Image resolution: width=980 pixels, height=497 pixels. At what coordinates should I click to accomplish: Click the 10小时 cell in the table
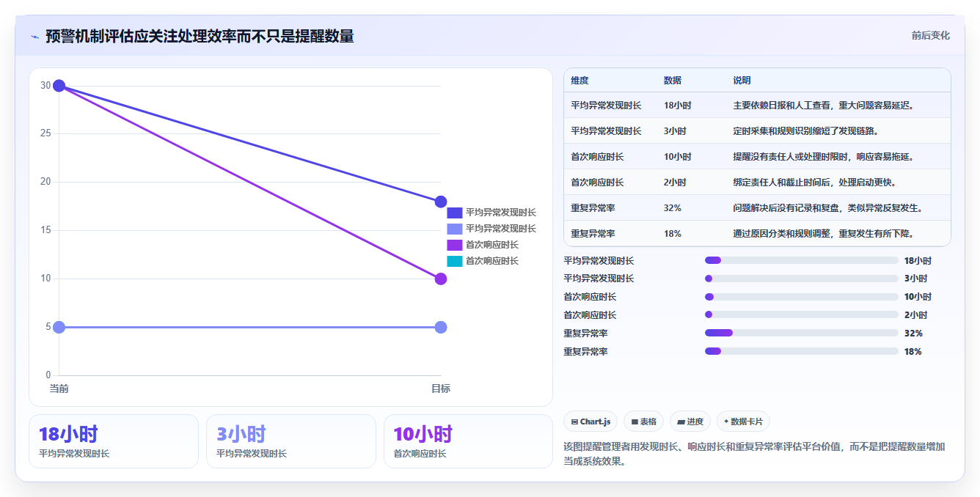click(x=677, y=157)
